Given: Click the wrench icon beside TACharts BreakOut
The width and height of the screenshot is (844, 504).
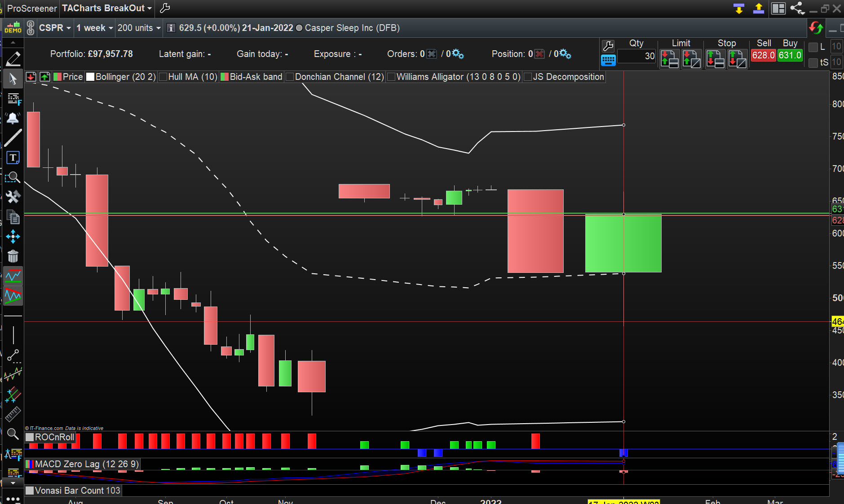Looking at the screenshot, I should coord(165,8).
